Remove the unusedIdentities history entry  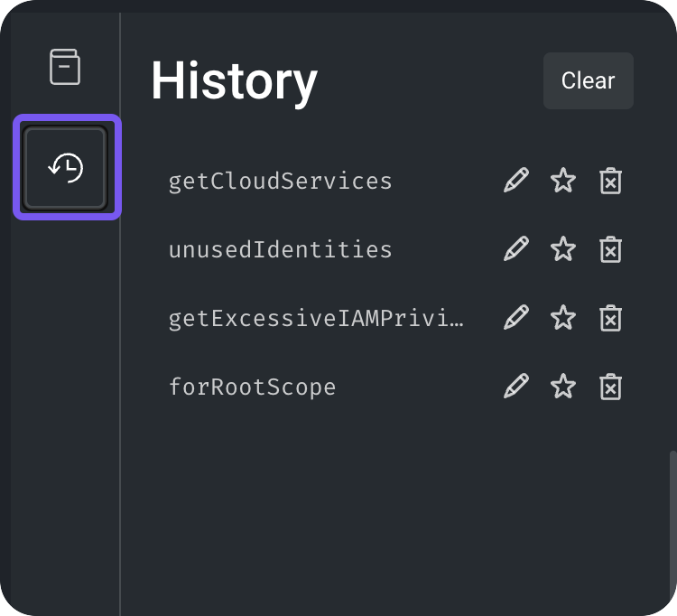coord(611,249)
